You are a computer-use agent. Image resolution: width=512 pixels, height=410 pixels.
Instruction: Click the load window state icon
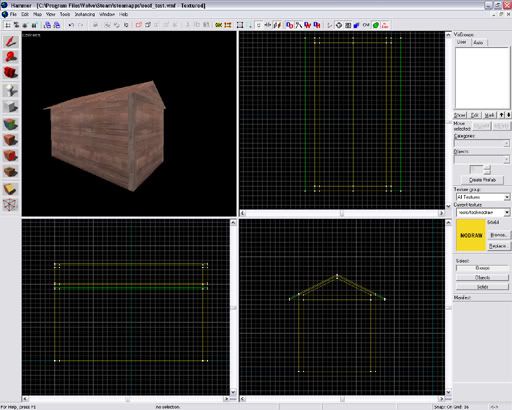48,25
